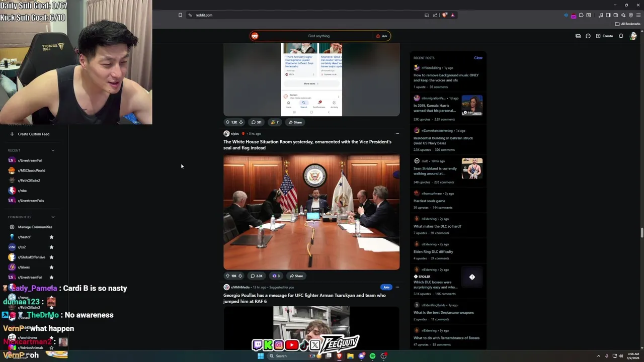Collapse the Communities section in sidebar
This screenshot has width=644, height=362.
point(53,217)
